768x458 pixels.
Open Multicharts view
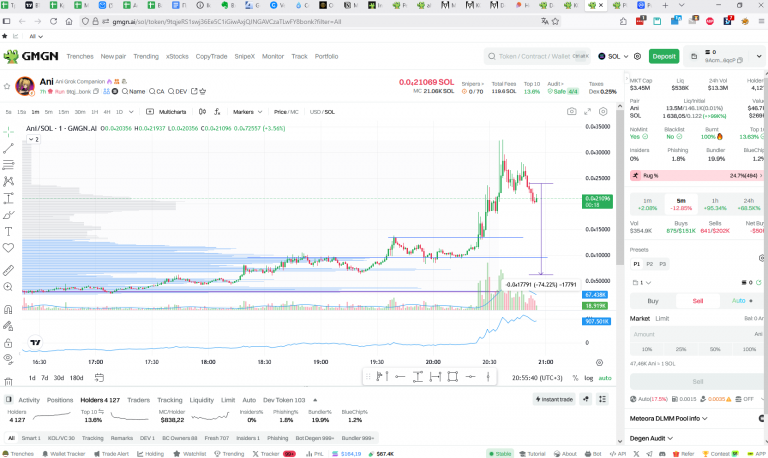point(167,112)
